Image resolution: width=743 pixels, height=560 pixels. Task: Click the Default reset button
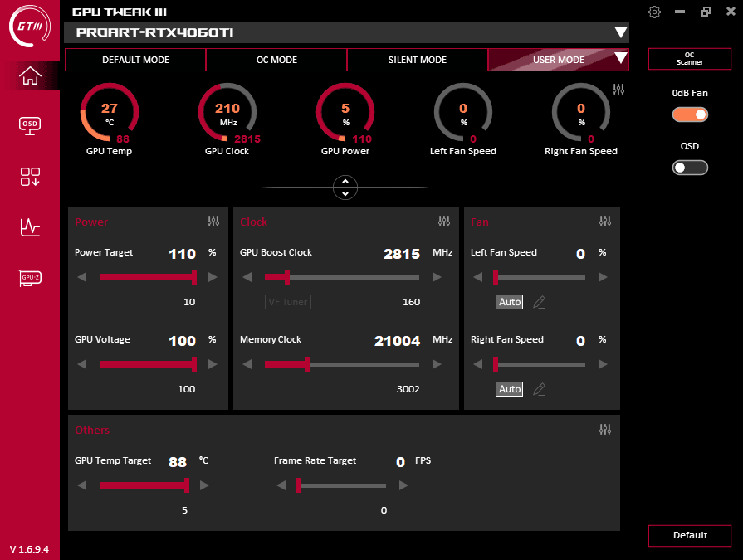coord(690,535)
